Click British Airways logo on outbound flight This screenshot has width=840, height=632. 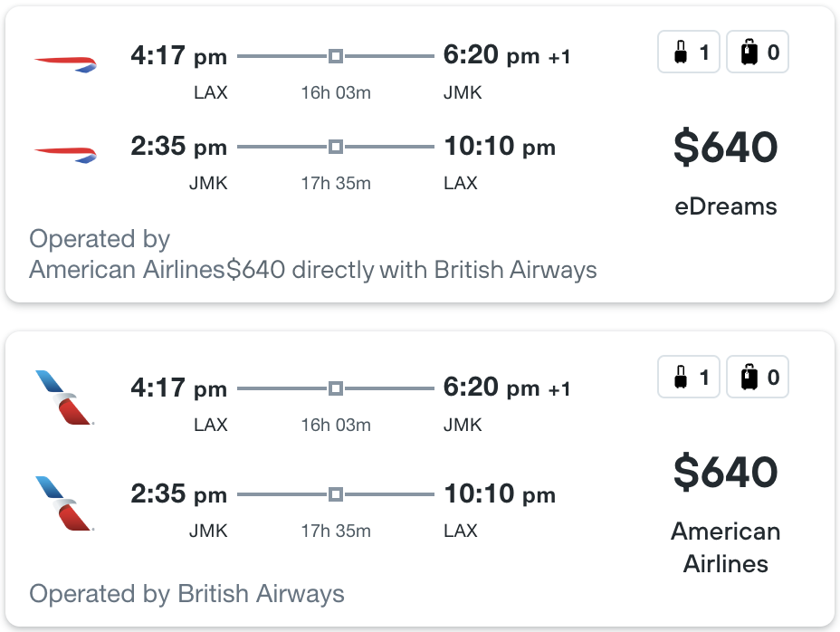tap(65, 64)
